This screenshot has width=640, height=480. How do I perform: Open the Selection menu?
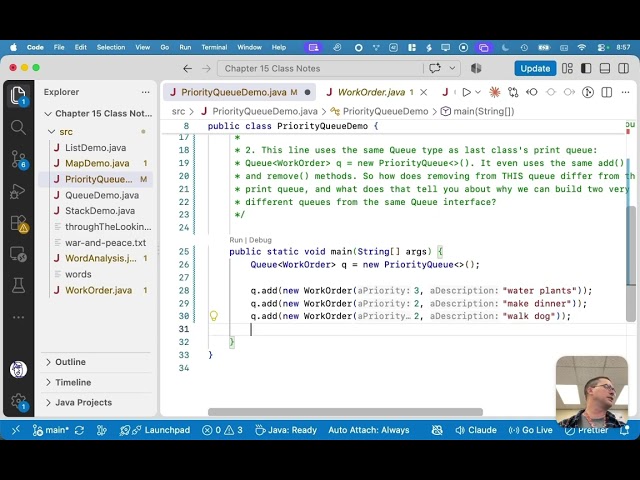[x=111, y=47]
